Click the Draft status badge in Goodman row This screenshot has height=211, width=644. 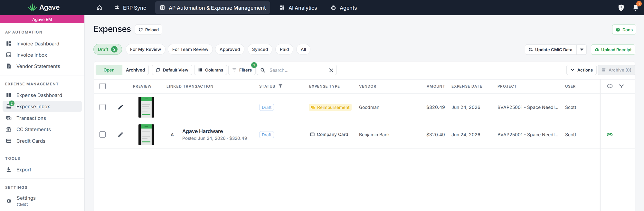point(267,107)
